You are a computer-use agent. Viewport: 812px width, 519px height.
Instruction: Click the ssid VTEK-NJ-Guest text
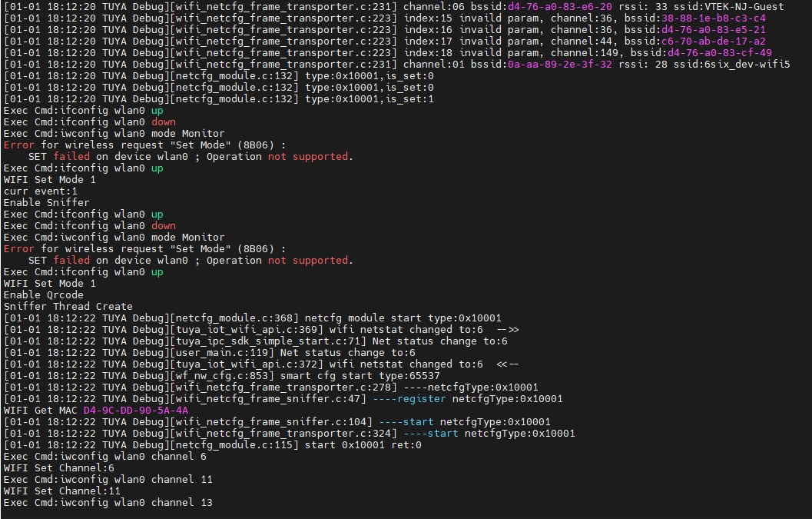coord(739,7)
